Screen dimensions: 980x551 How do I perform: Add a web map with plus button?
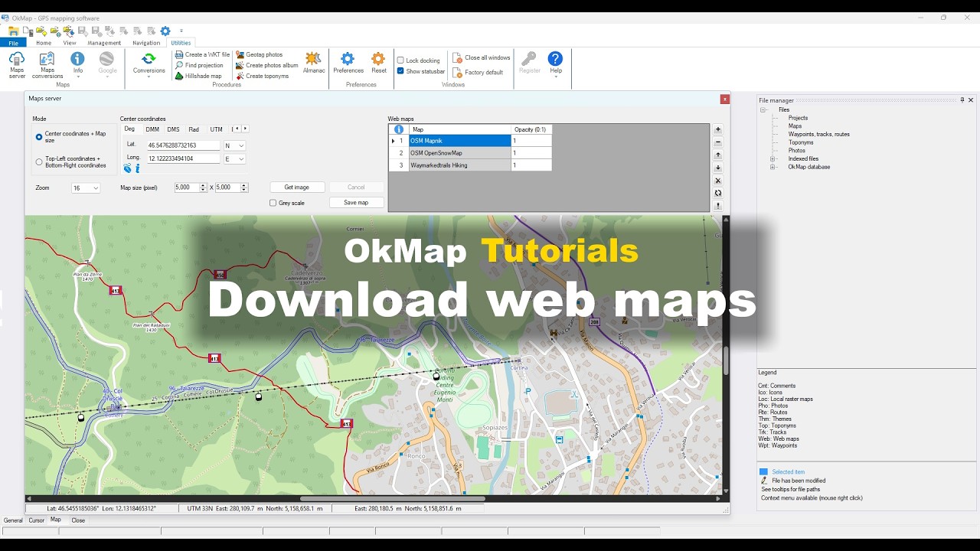pyautogui.click(x=718, y=130)
